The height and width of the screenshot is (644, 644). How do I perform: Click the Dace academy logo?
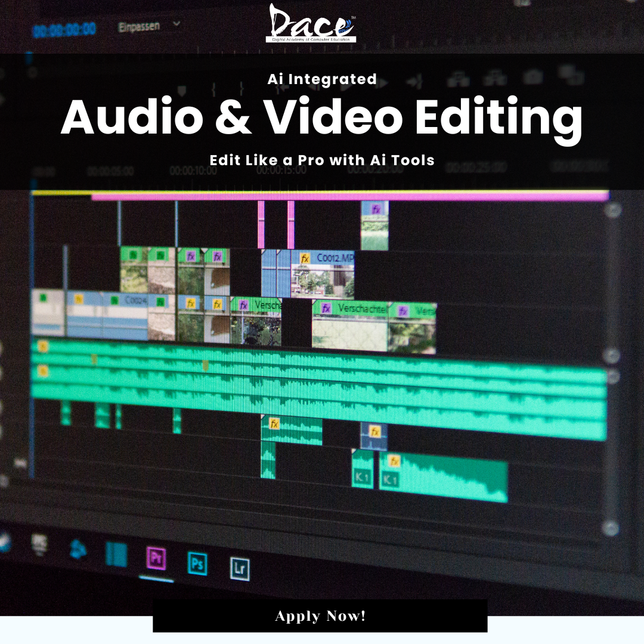[311, 23]
